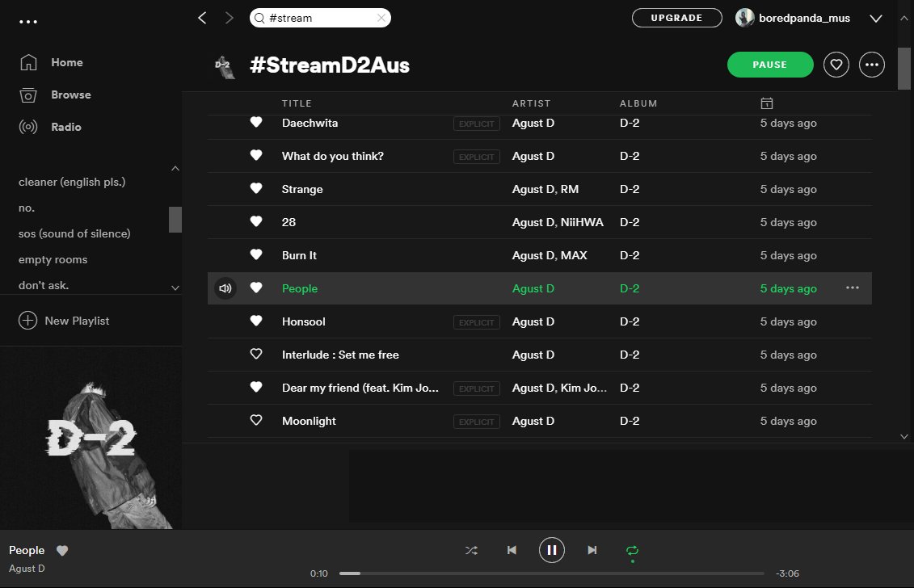Toggle shuffle playback
Viewport: 914px width, 588px height.
click(x=472, y=550)
